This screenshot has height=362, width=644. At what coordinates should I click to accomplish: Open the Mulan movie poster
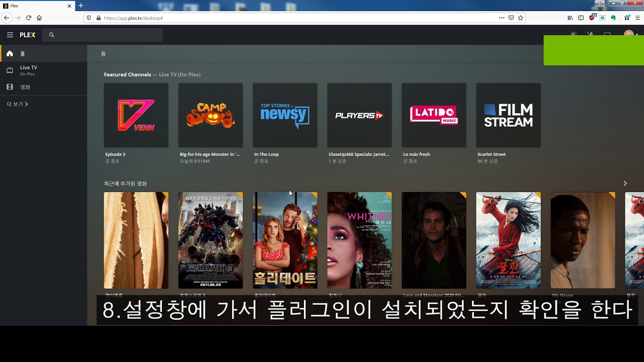(509, 240)
